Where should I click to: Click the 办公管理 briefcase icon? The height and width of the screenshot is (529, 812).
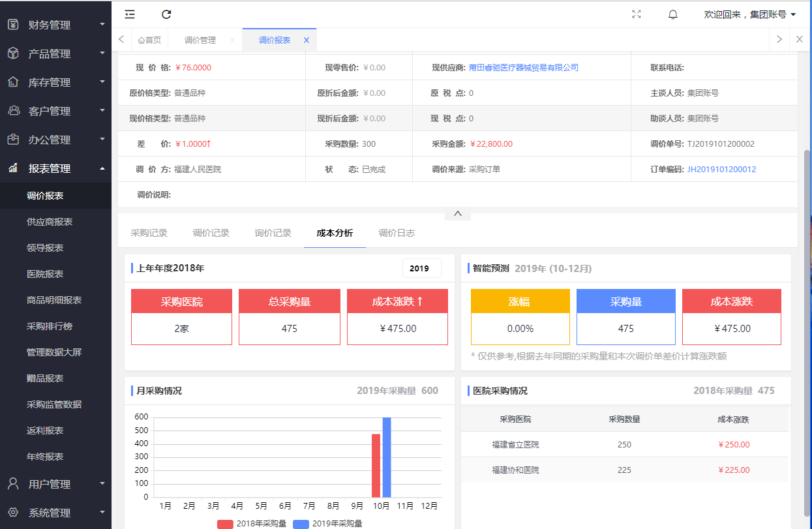(13, 140)
